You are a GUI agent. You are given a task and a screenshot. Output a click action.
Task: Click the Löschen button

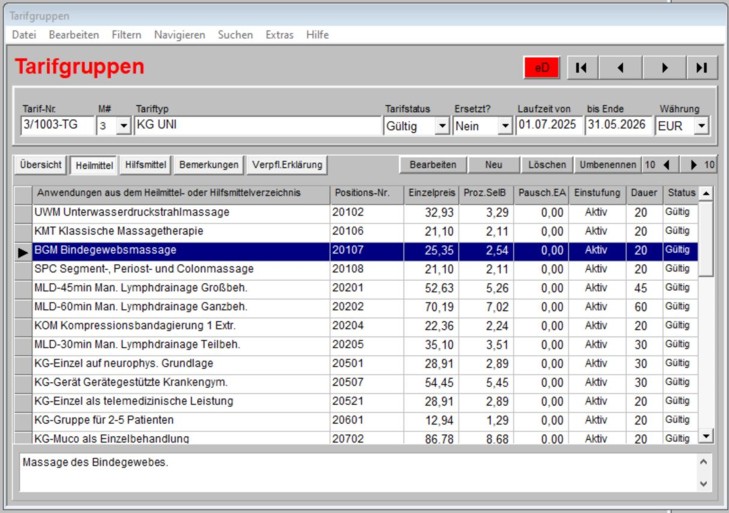[546, 164]
